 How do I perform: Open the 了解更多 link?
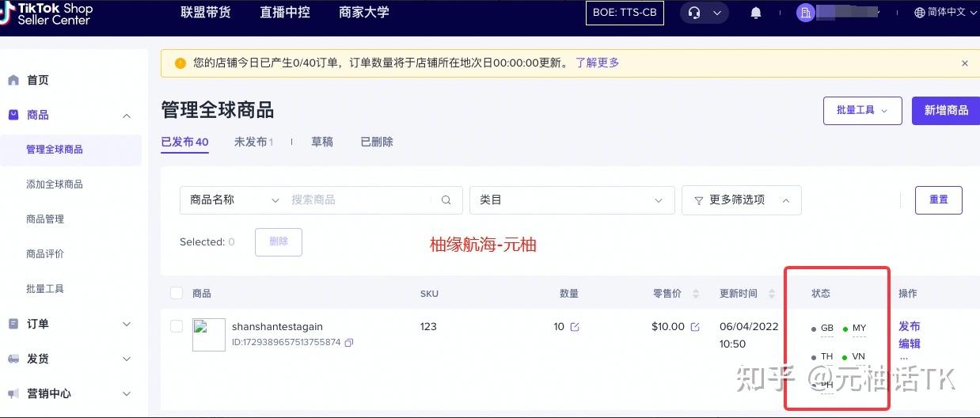tap(598, 63)
